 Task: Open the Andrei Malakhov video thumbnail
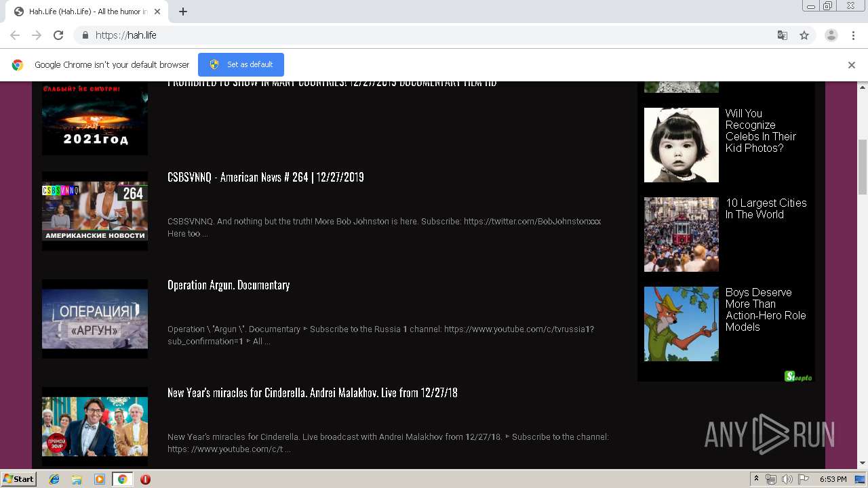[x=95, y=426]
